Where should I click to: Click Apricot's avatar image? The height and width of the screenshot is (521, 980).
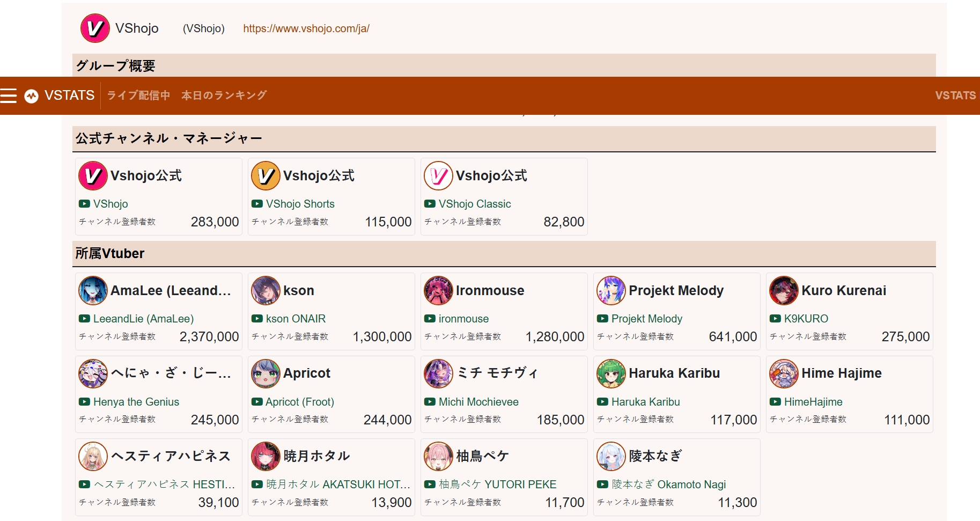click(x=266, y=373)
